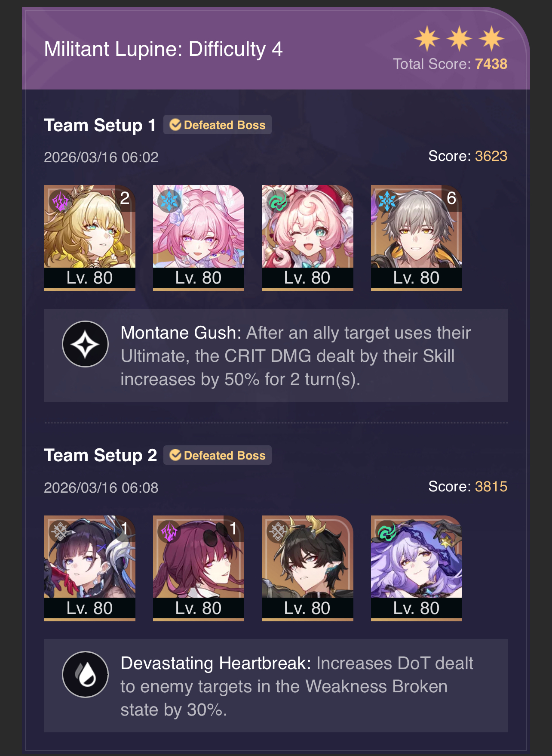The image size is (552, 756).
Task: Select the purple-haired witch hat character portrait
Action: click(416, 568)
